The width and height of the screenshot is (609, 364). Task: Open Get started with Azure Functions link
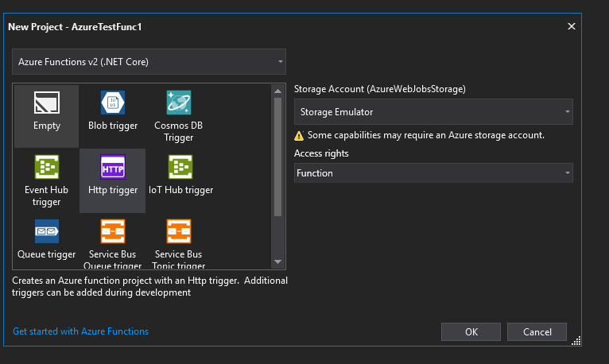[x=81, y=331]
